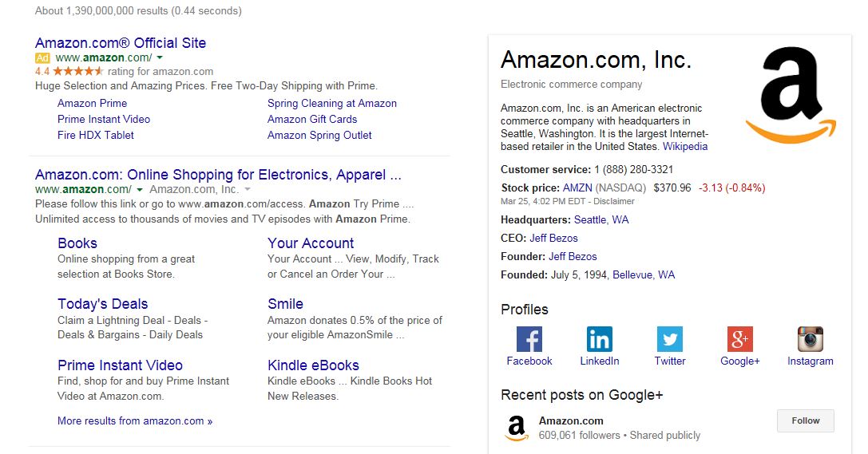Click the large Amazon logo image
The image size is (868, 454).
pos(791,95)
